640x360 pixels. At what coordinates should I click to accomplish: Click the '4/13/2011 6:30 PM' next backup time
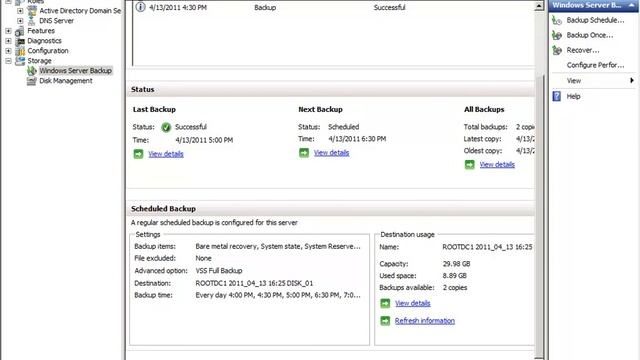coord(357,139)
